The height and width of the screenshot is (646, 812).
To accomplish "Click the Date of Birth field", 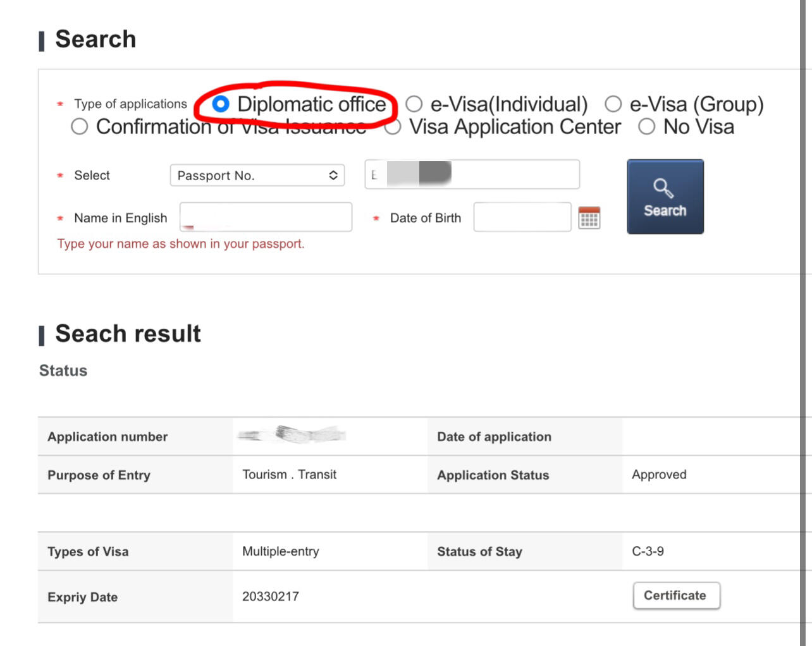I will pos(522,217).
